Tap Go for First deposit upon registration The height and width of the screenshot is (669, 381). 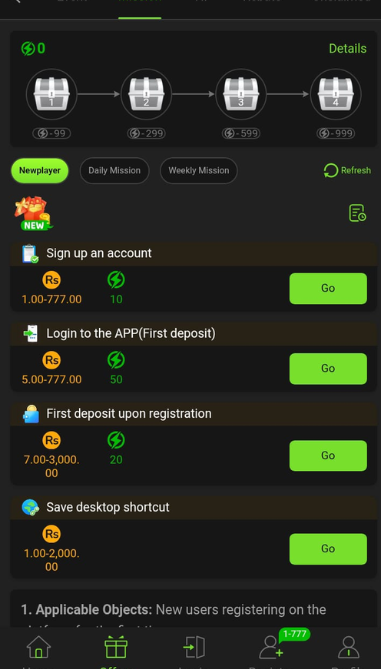click(x=328, y=456)
